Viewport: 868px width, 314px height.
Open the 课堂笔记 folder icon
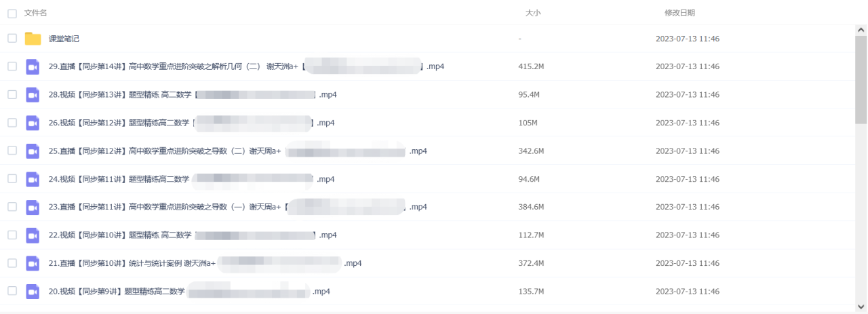pos(33,39)
